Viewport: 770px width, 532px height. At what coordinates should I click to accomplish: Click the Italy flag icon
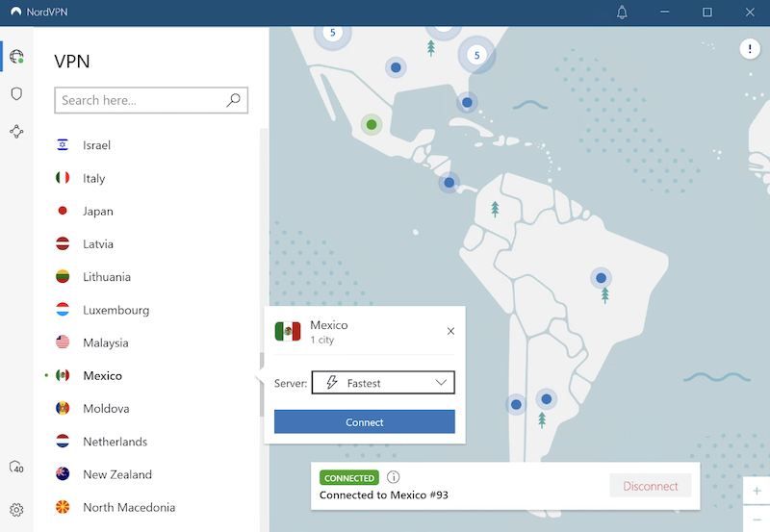click(x=63, y=178)
